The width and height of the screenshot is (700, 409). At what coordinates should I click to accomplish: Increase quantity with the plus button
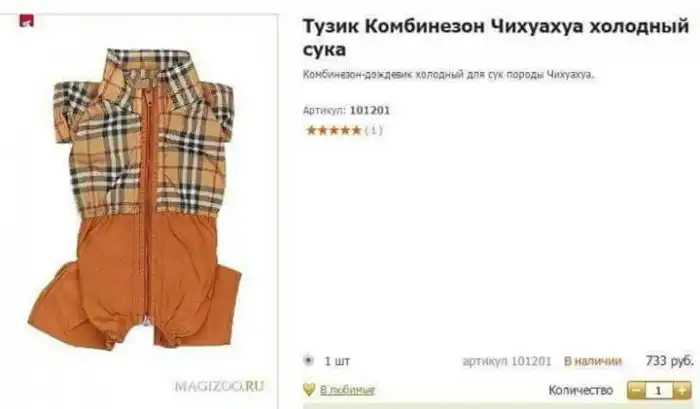tap(682, 390)
